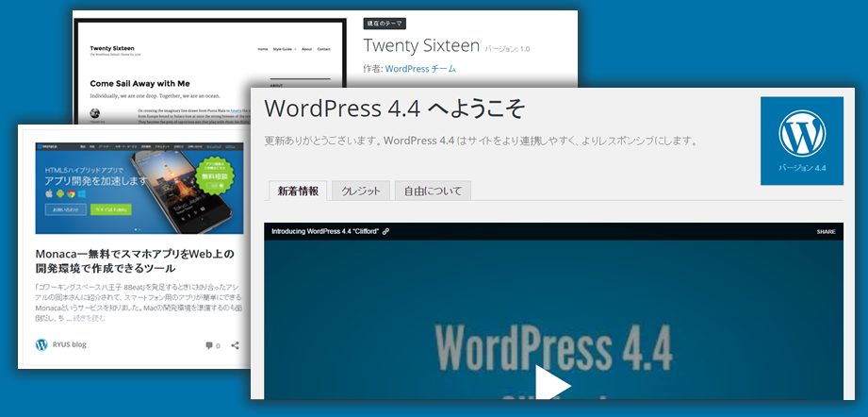Open the WordPress チーム author link
The height and width of the screenshot is (417, 868).
tap(420, 69)
